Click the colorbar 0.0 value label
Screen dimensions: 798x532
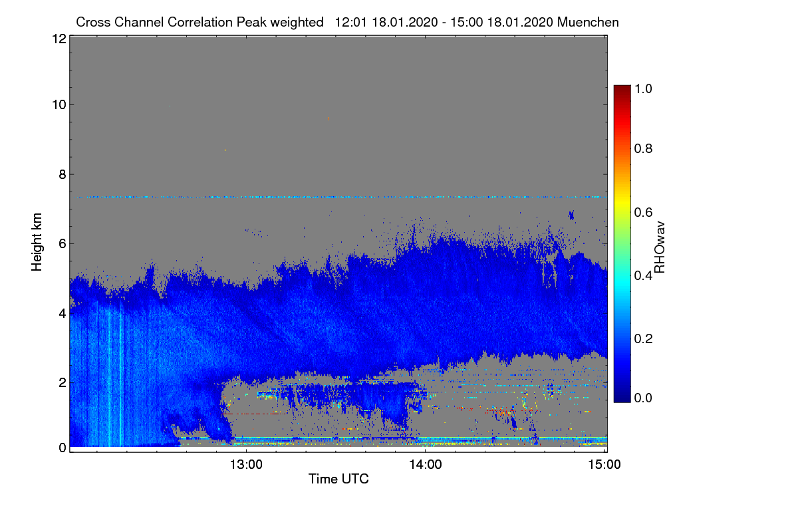644,398
